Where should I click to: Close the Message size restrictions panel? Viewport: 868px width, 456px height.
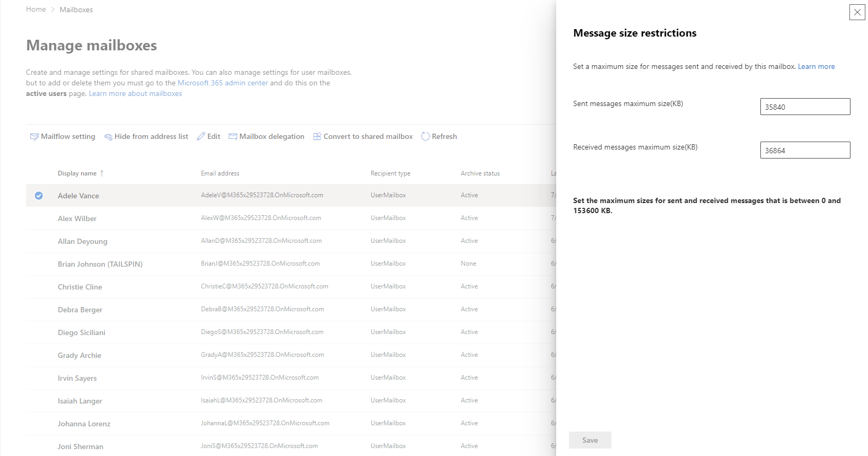(857, 12)
